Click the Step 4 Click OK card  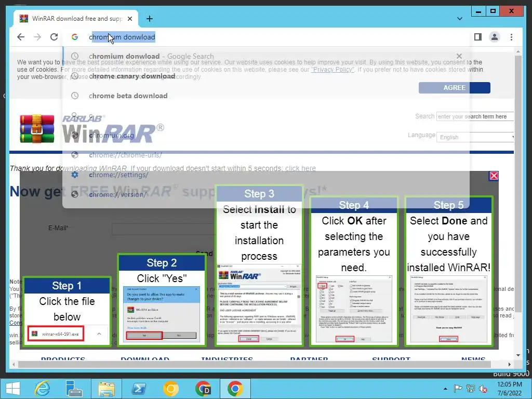click(354, 271)
